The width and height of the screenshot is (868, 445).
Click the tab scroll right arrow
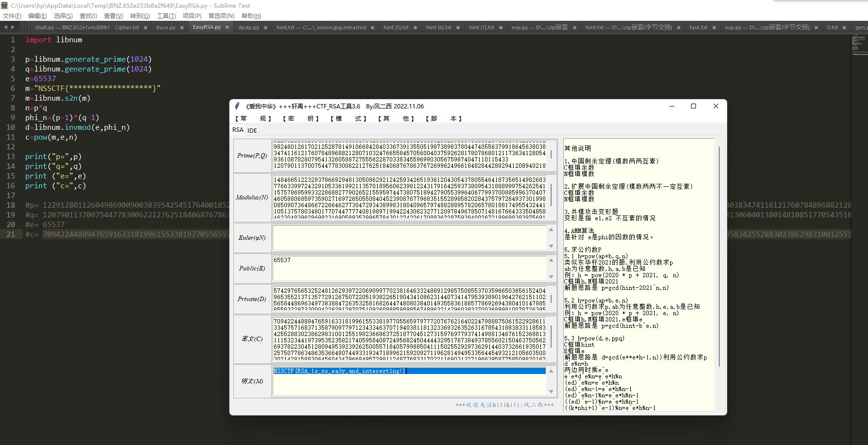(x=13, y=27)
